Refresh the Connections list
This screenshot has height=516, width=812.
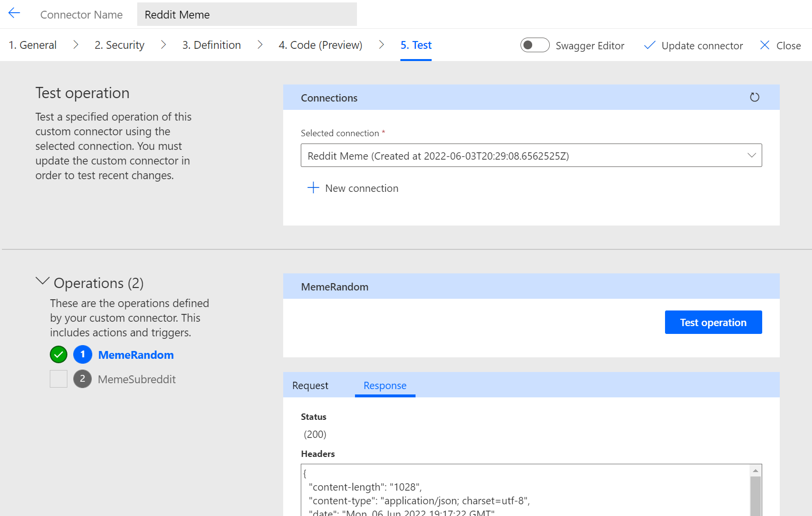[754, 97]
